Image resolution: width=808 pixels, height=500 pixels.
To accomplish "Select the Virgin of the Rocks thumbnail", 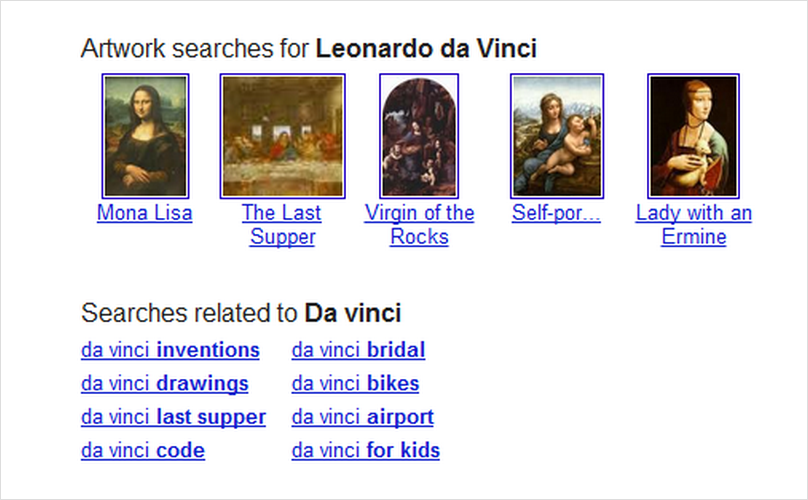I will [x=420, y=136].
